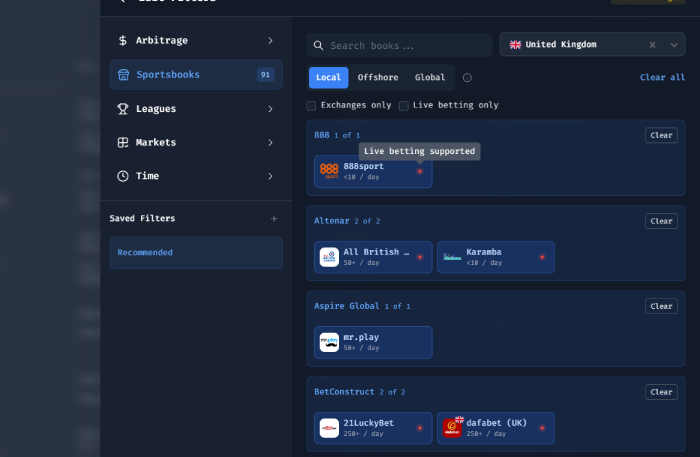Image resolution: width=700 pixels, height=457 pixels.
Task: Toggle the All British sportsbook card
Action: pos(373,257)
